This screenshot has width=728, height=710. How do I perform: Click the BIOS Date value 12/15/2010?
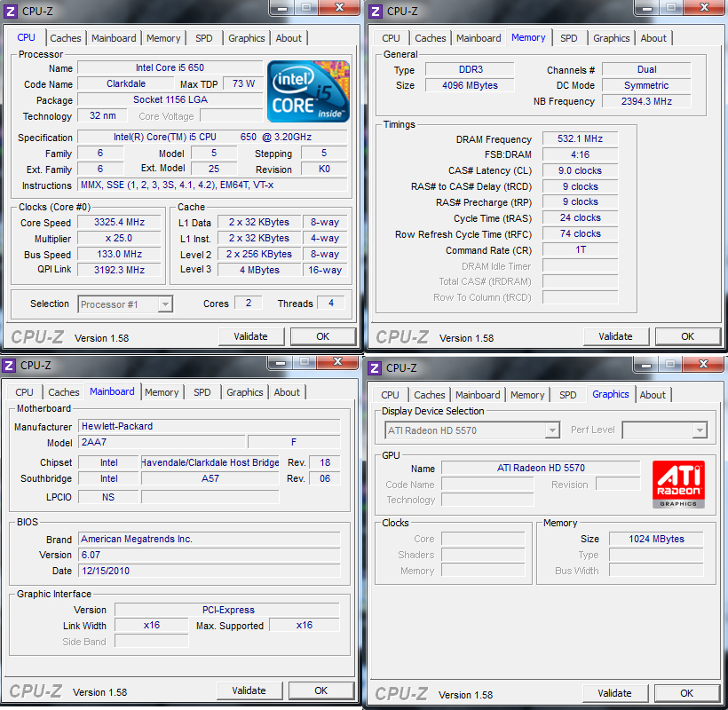210,571
